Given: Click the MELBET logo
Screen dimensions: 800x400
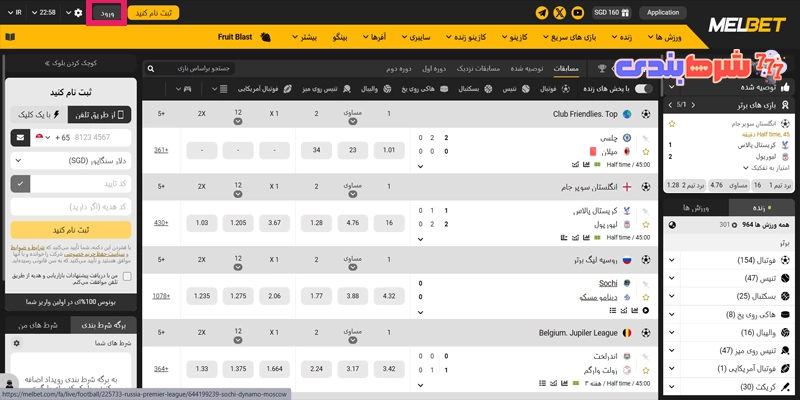Looking at the screenshot, I should 746,24.
